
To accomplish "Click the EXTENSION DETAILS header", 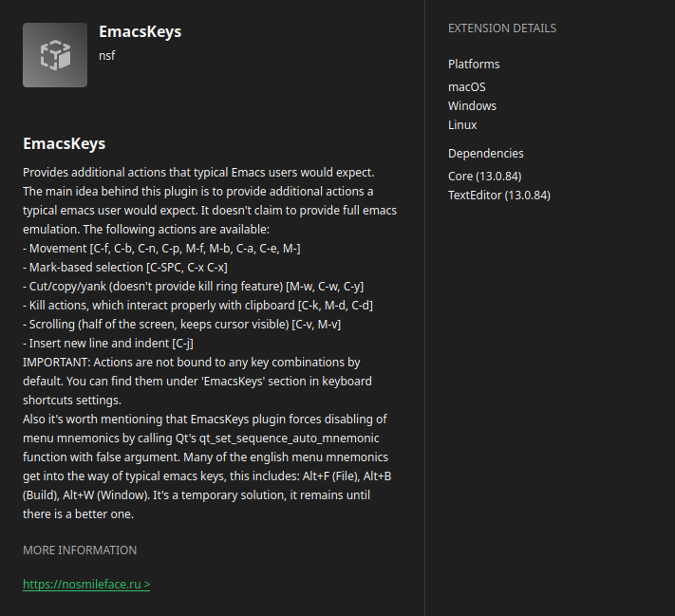I will tap(502, 28).
